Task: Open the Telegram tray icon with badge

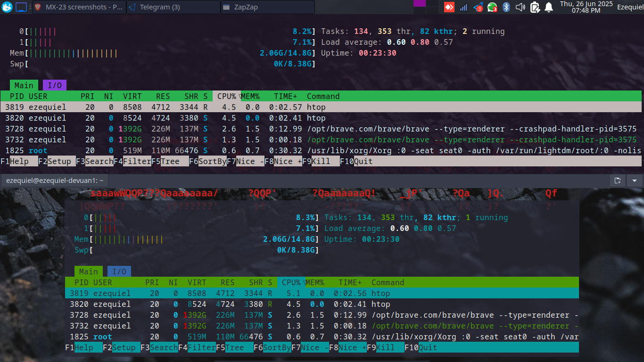Action: point(478,7)
